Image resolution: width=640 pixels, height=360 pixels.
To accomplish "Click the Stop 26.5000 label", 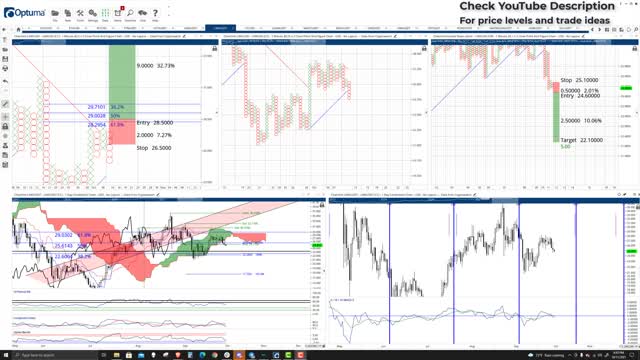I will pyautogui.click(x=154, y=148).
